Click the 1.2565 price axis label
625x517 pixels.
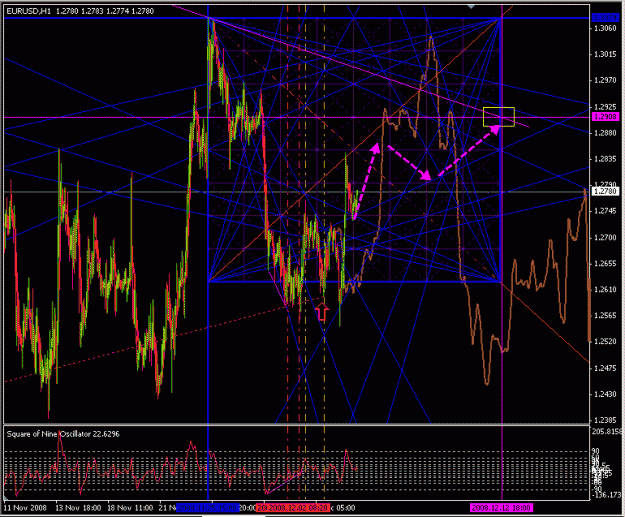pyautogui.click(x=605, y=315)
